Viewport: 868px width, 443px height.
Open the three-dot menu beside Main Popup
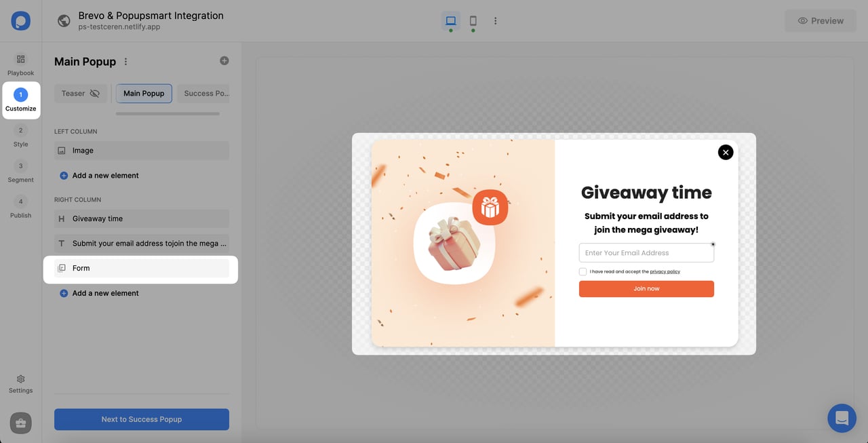[125, 61]
